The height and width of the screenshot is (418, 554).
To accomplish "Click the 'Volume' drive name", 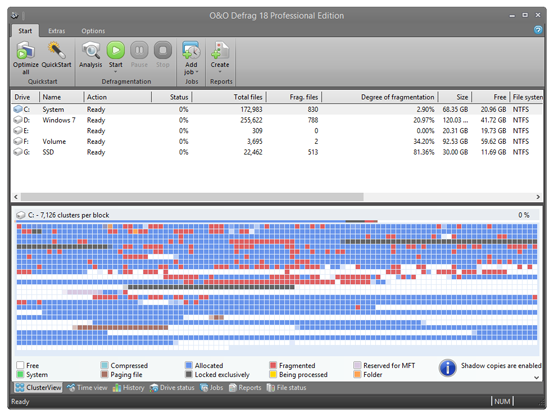I will click(x=54, y=141).
